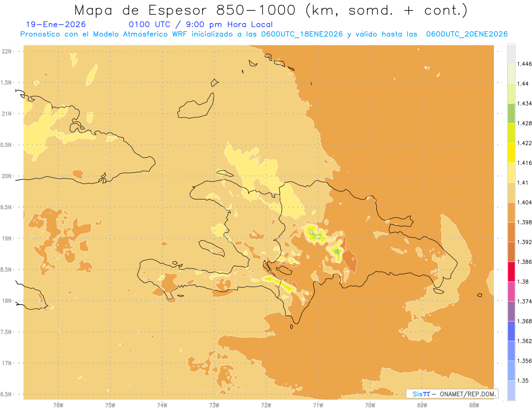Screen dimensions: 532x411
Task: Click the colorbar value "1.44"
Action: [x=523, y=84]
